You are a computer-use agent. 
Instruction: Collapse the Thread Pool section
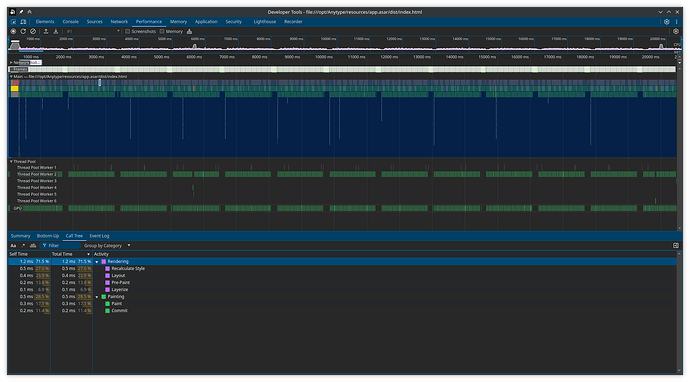click(x=11, y=162)
